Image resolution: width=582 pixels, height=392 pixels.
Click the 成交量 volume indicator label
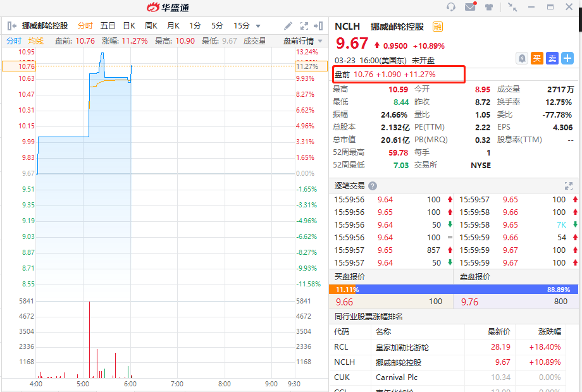254,41
